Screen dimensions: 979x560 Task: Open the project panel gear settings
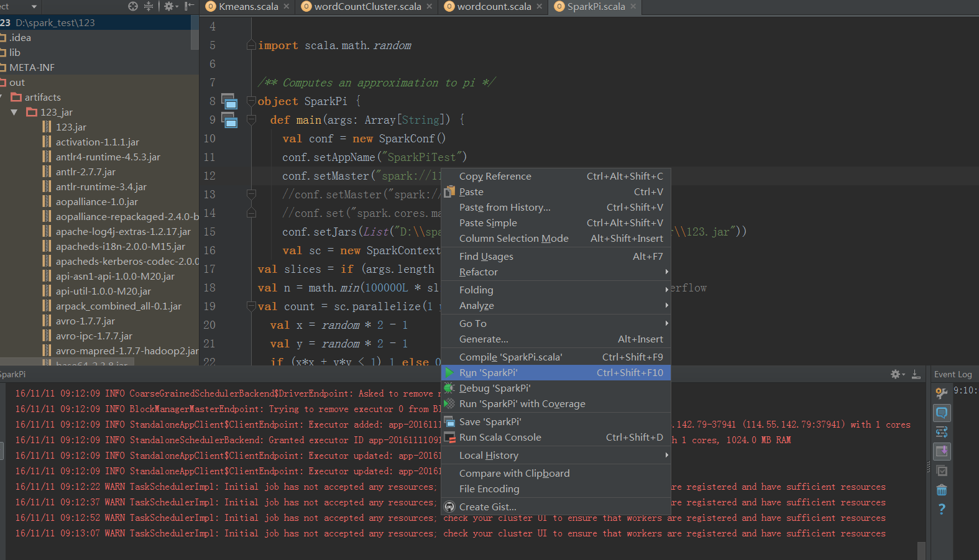[170, 6]
